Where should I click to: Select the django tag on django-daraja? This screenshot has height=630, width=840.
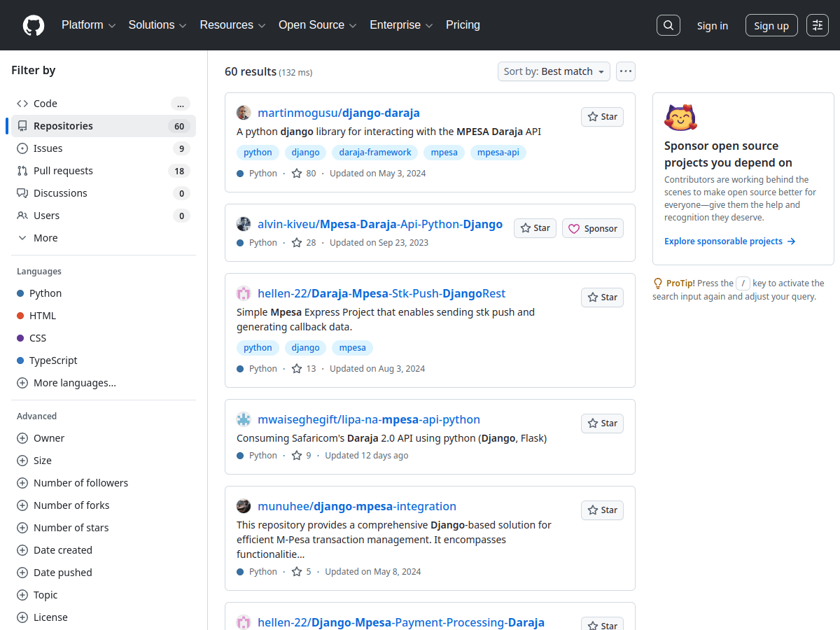(x=306, y=152)
